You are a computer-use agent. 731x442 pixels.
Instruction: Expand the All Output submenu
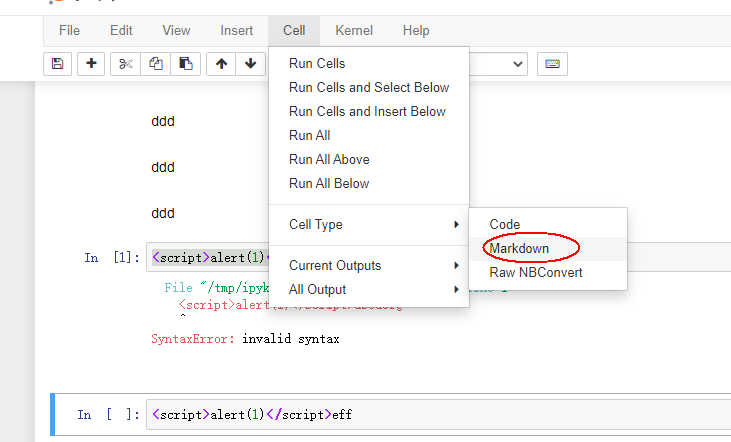pyautogui.click(x=369, y=290)
